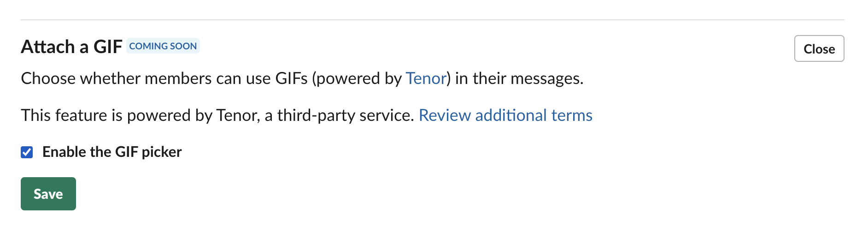Click the 'Enable the GIF picker' label text
Screen dimensions: 868x227
[112, 152]
